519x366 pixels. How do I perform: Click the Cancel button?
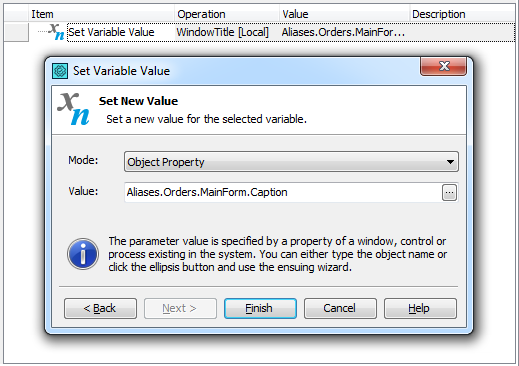point(340,308)
